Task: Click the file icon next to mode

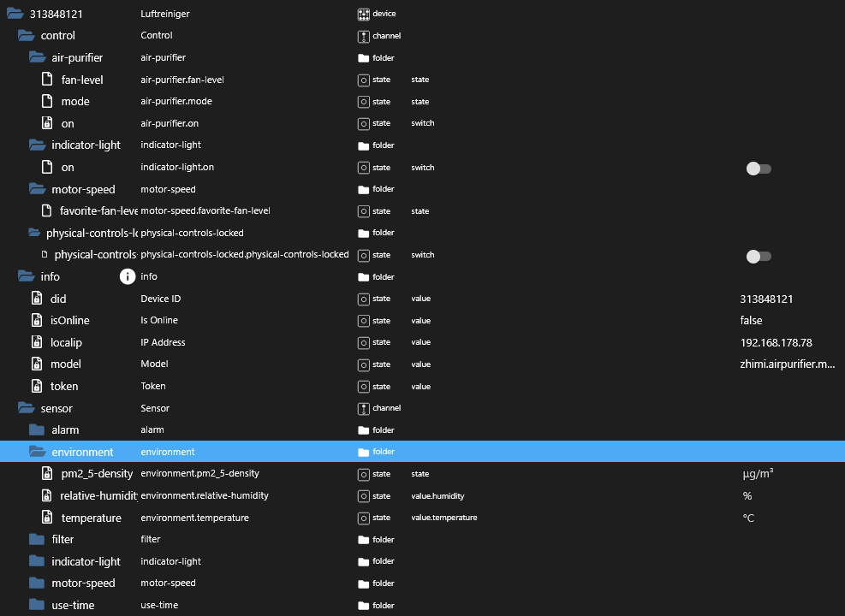Action: [x=47, y=101]
